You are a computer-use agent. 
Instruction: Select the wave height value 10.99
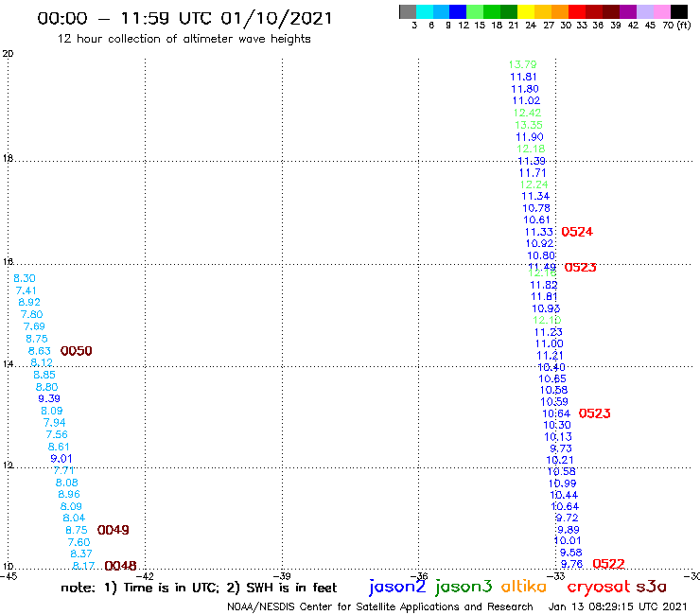563,483
